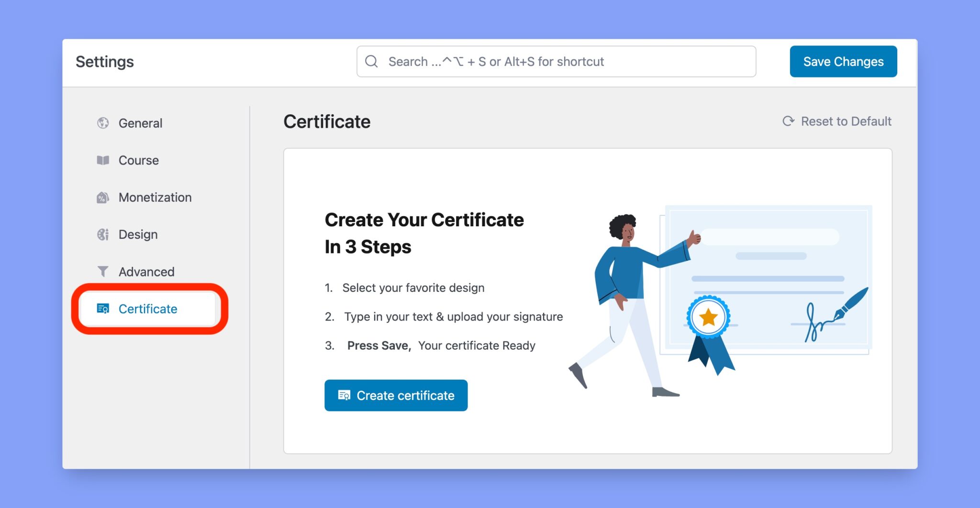Select the Course book icon
Viewport: 980px width, 508px height.
103,160
